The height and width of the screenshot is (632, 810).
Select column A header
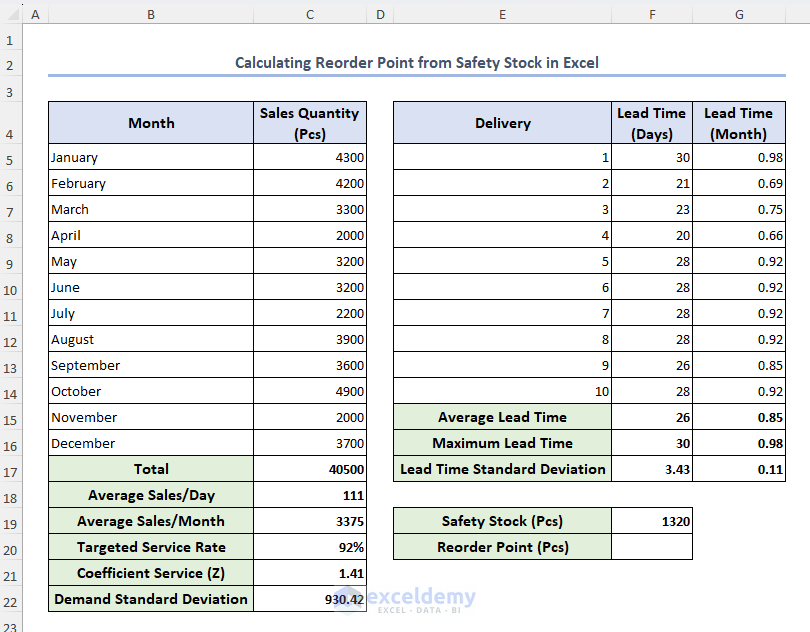tap(35, 14)
